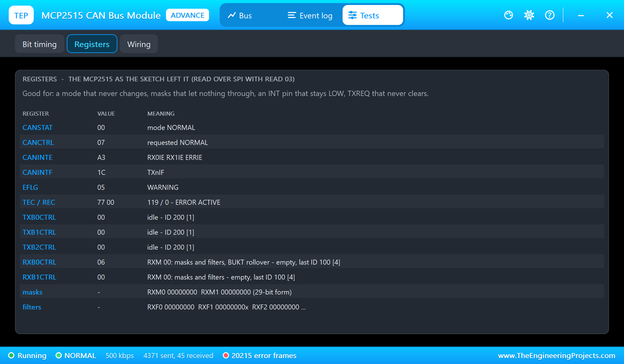Select the Registers sub-tab
Image resolution: width=624 pixels, height=364 pixels.
click(92, 44)
